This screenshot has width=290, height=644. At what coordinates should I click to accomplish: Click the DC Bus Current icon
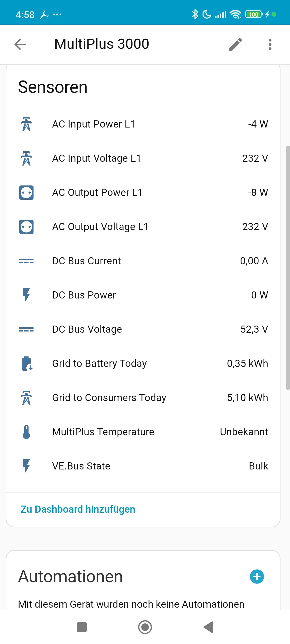(26, 261)
